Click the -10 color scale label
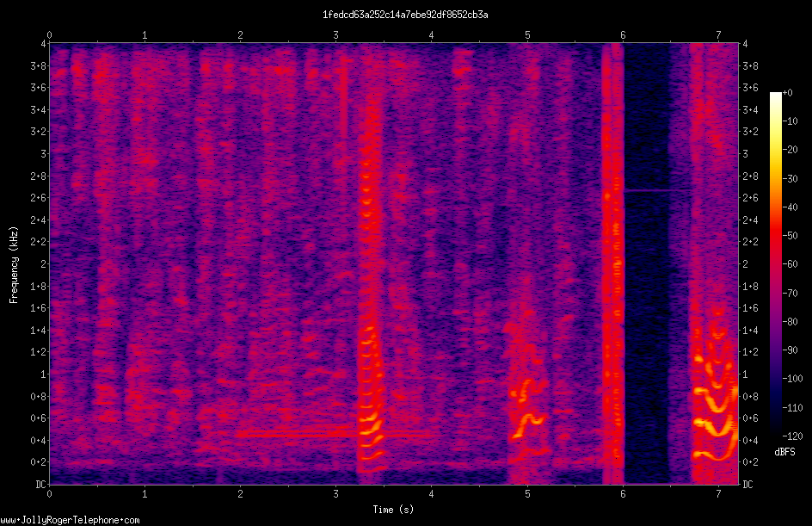The height and width of the screenshot is (526, 812). click(790, 121)
